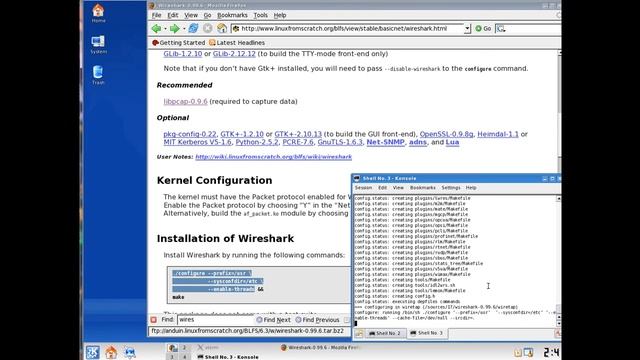Image resolution: width=640 pixels, height=360 pixels.
Task: Open the Python-2.5.2 link
Action: tap(257, 142)
